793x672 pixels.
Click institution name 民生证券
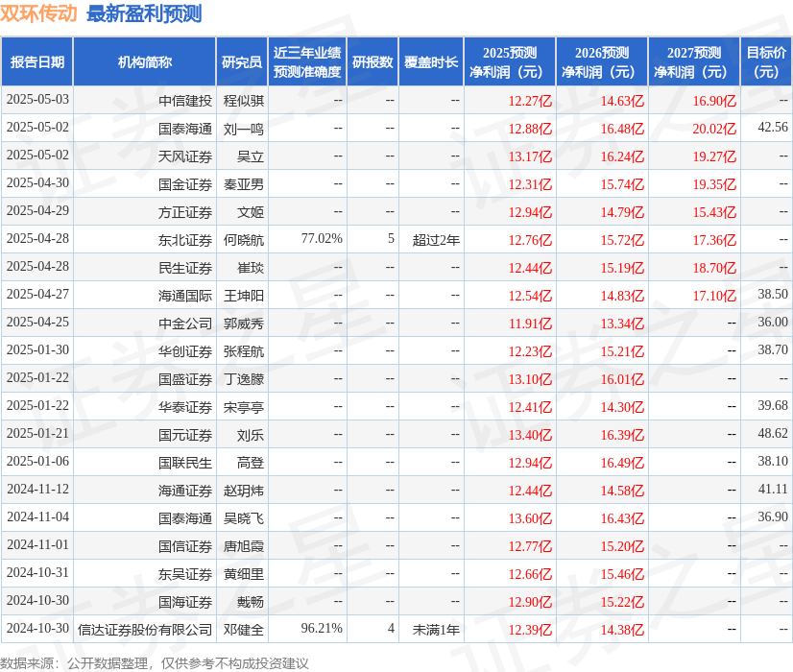tap(185, 268)
